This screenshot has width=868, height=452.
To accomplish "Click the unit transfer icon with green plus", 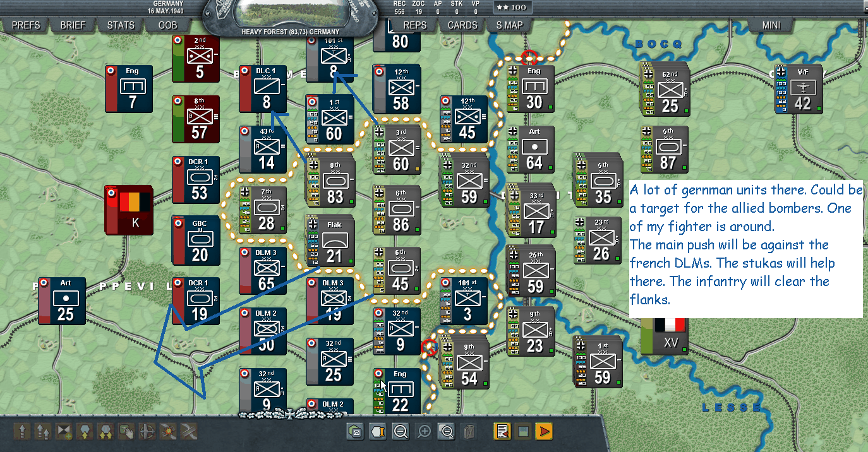I will click(x=64, y=432).
